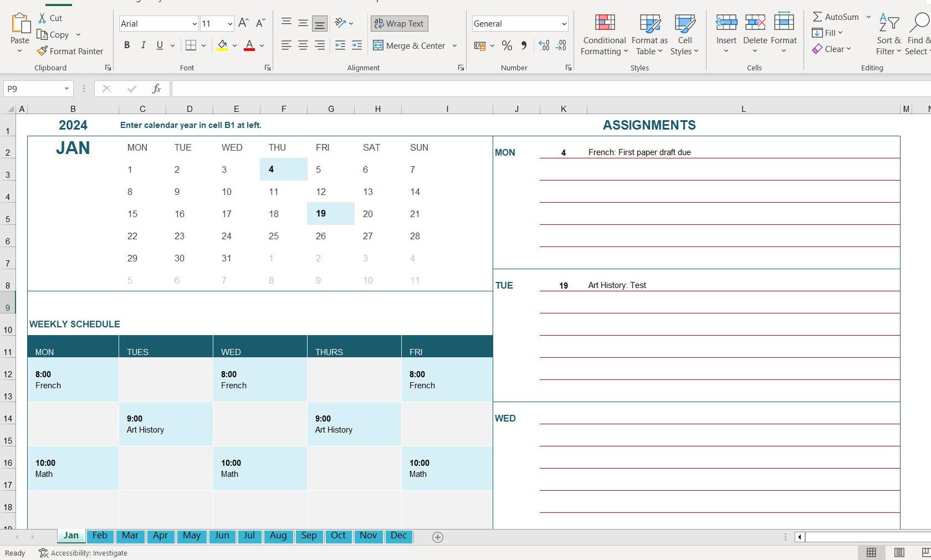Apply bold formatting with the B icon
The width and height of the screenshot is (931, 560).
tap(127, 45)
